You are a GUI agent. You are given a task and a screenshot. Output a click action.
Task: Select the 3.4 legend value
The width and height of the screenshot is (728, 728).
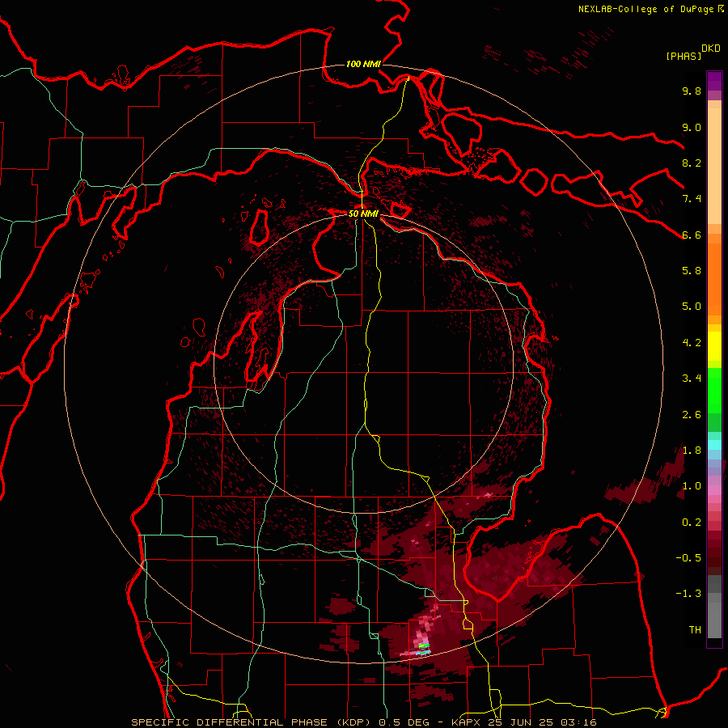coord(692,379)
